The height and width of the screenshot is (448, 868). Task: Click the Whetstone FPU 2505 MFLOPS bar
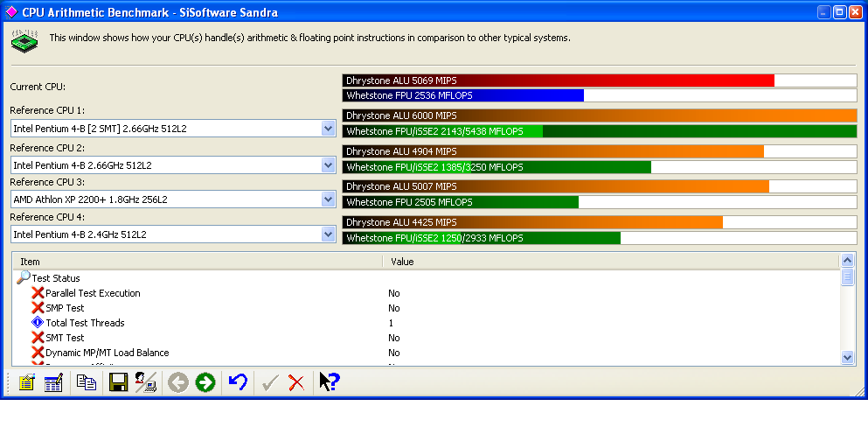(x=600, y=202)
